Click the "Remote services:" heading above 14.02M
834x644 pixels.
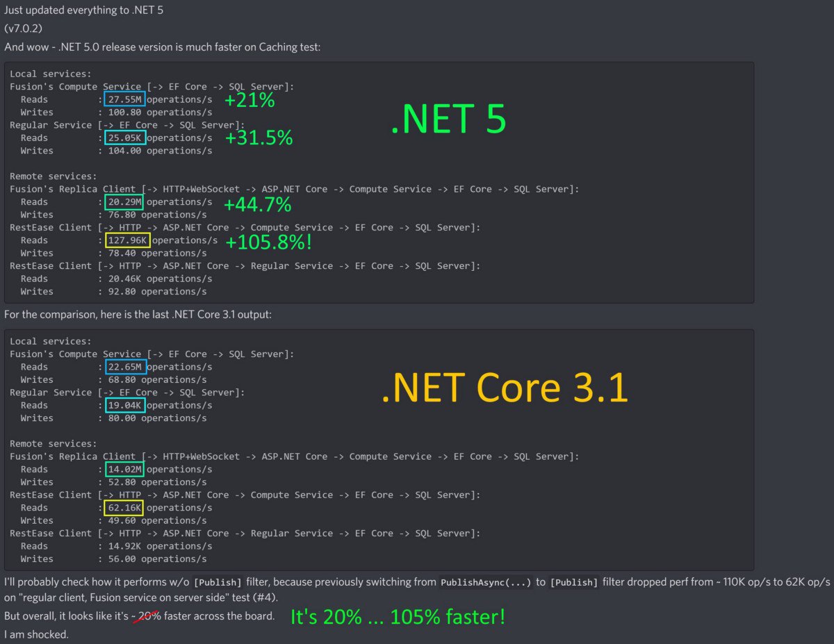[54, 444]
